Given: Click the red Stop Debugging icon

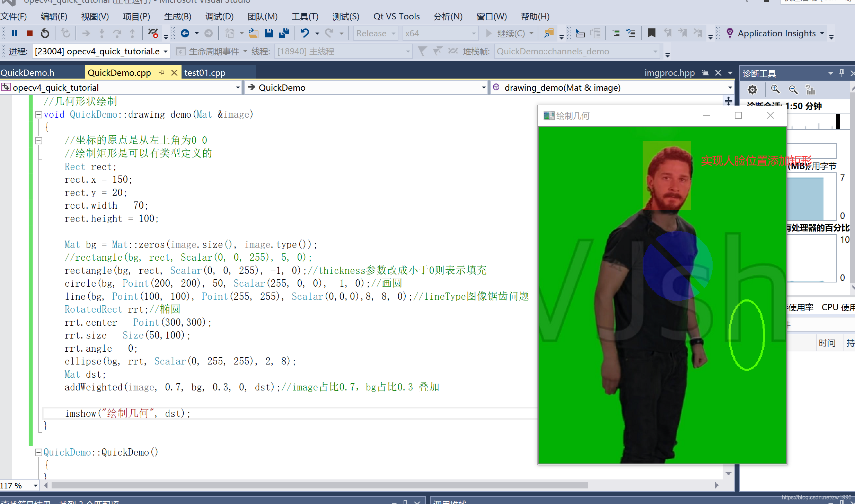Looking at the screenshot, I should [x=30, y=33].
